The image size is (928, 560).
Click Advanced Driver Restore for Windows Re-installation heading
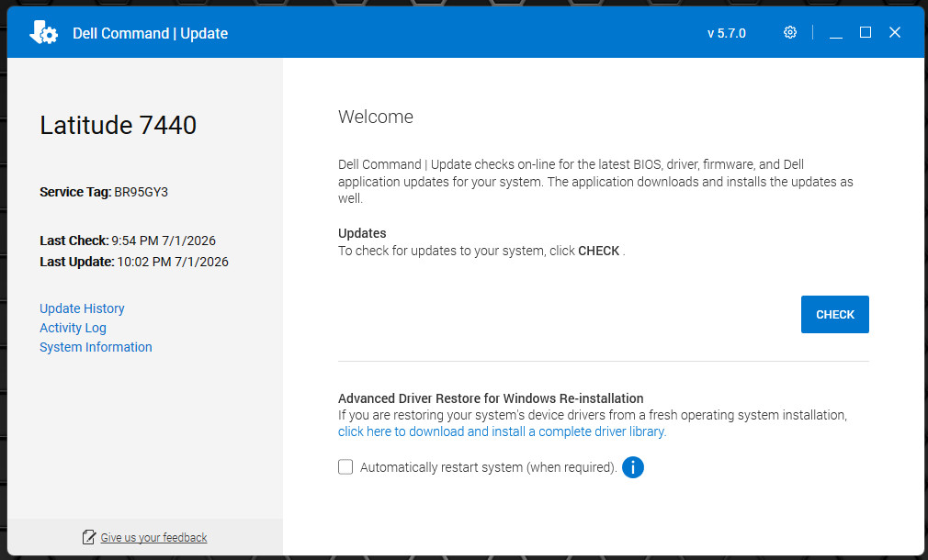tap(491, 398)
